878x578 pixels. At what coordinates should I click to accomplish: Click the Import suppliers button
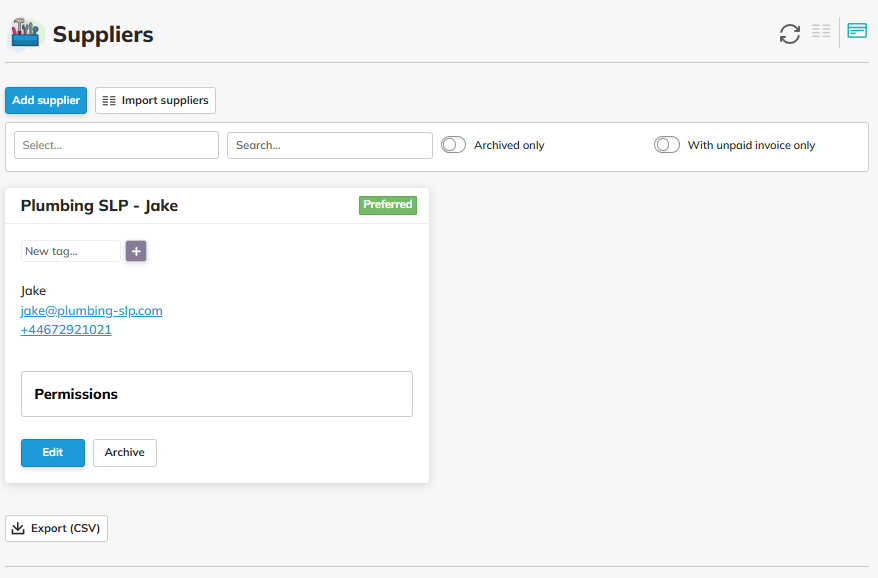click(x=155, y=101)
